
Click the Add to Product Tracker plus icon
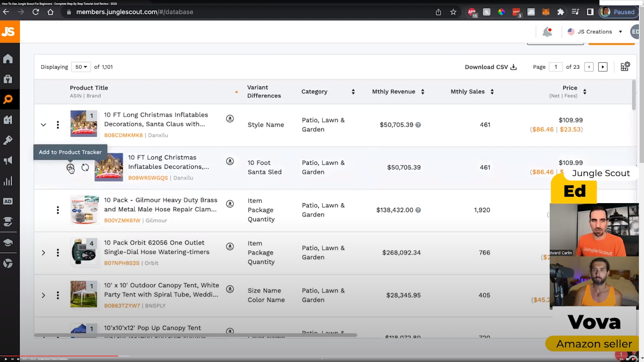click(x=70, y=167)
